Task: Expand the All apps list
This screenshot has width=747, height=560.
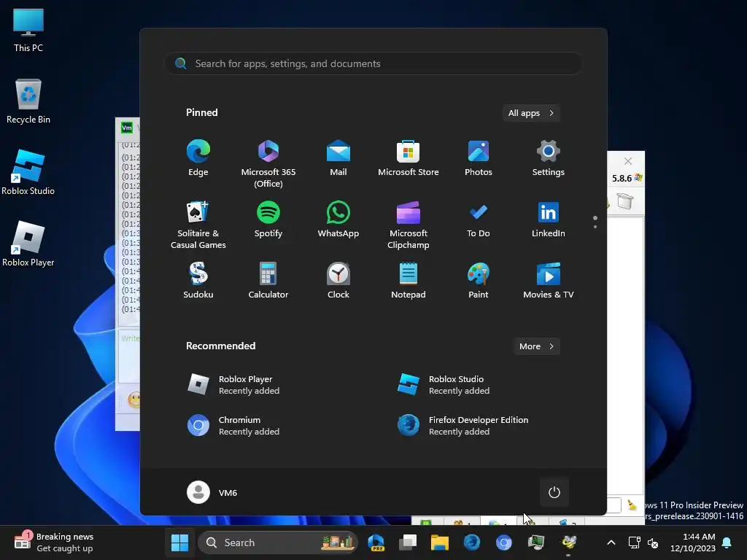Action: pos(531,113)
